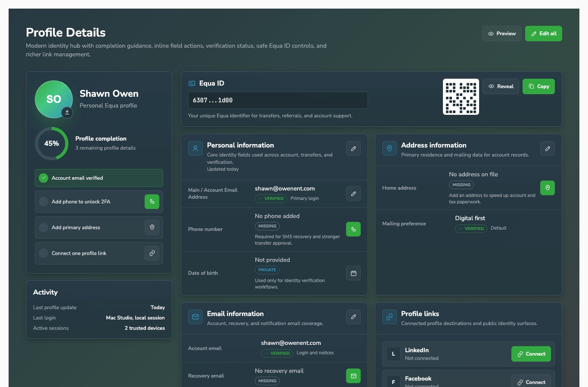Reveal the full Equa ID
Viewport: 588px width, 387px height.
coord(501,86)
